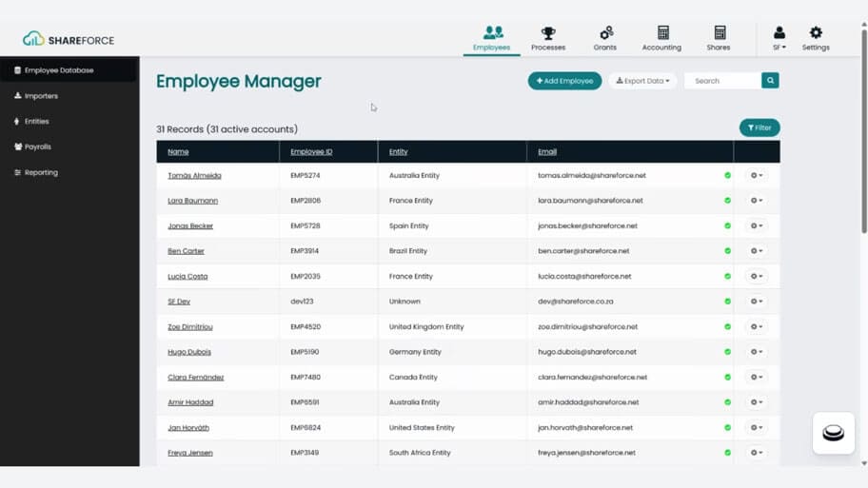
Task: Click into the Search input field
Action: click(x=723, y=81)
